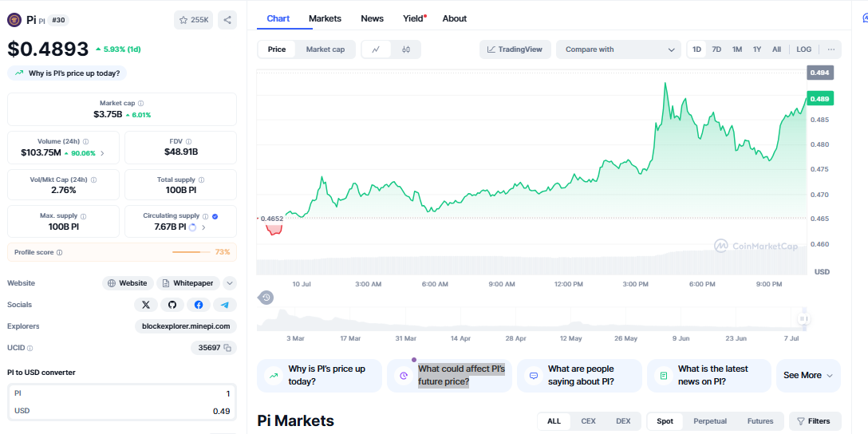Toggle LOG scale on chart
868x434 pixels.
click(x=804, y=49)
